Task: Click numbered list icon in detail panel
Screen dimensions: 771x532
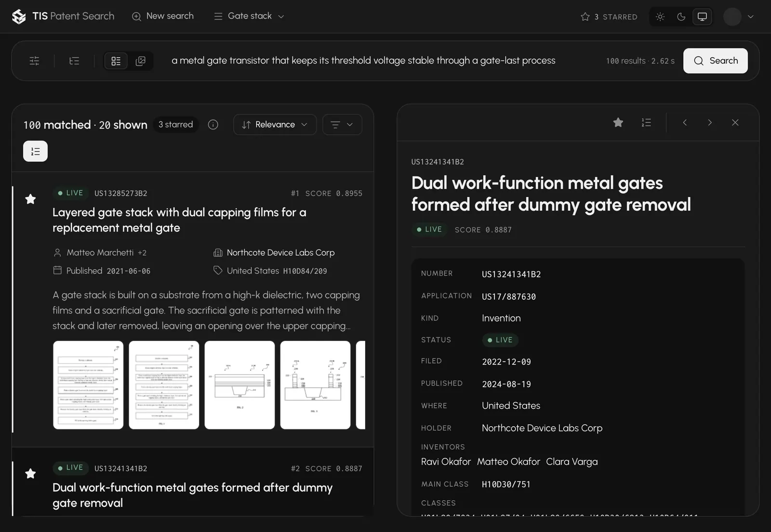Action: click(x=646, y=123)
